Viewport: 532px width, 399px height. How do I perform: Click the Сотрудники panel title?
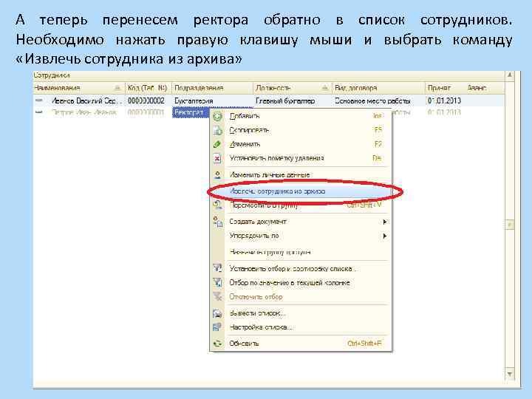(x=52, y=75)
